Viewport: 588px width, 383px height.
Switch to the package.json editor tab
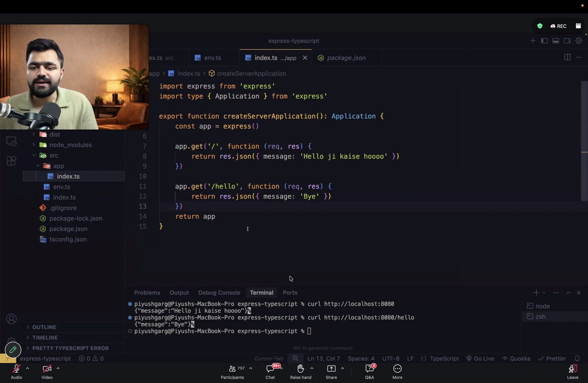(x=346, y=57)
